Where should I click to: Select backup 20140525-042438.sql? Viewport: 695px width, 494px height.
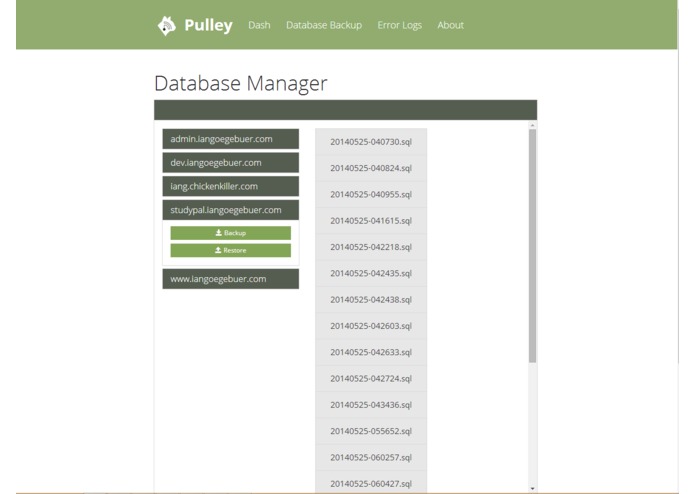point(371,300)
